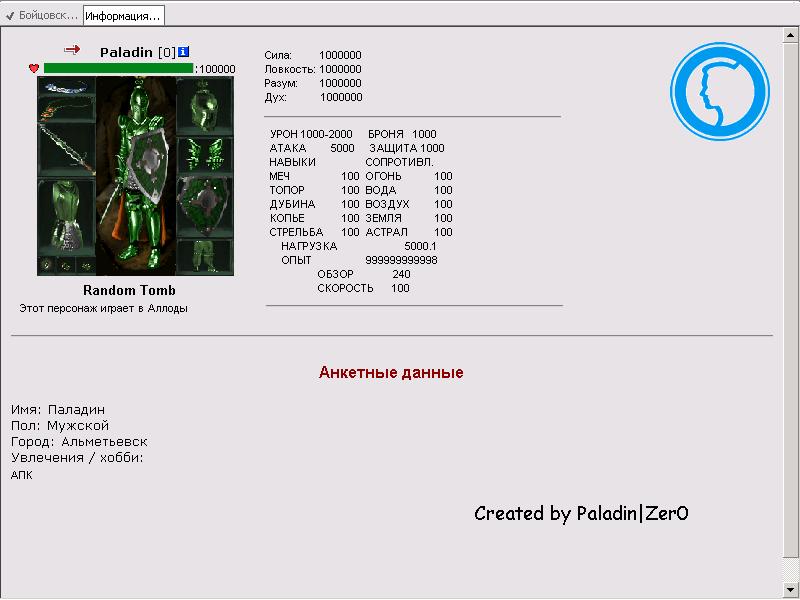This screenshot has width=800, height=600.
Task: Click the green knight character portrait
Action: click(136, 176)
